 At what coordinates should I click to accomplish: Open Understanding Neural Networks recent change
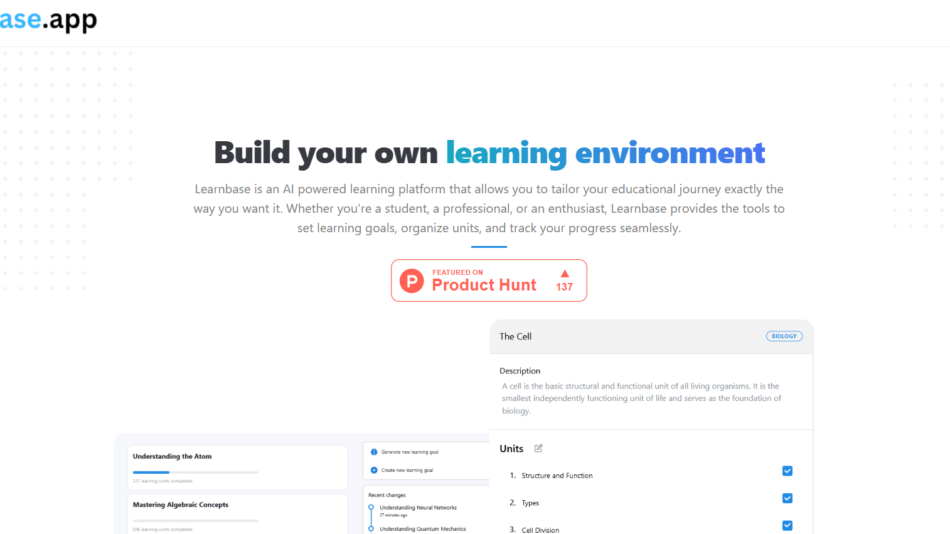(418, 508)
